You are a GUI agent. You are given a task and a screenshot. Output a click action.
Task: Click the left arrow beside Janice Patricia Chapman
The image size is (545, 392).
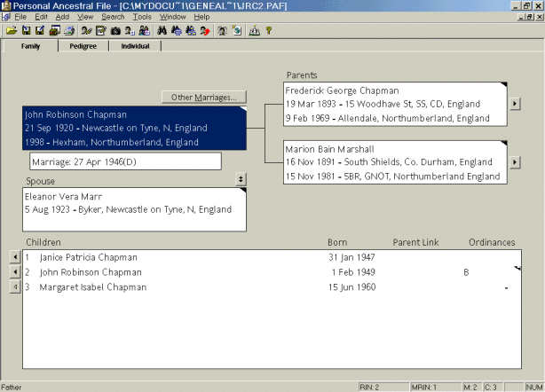(x=14, y=257)
